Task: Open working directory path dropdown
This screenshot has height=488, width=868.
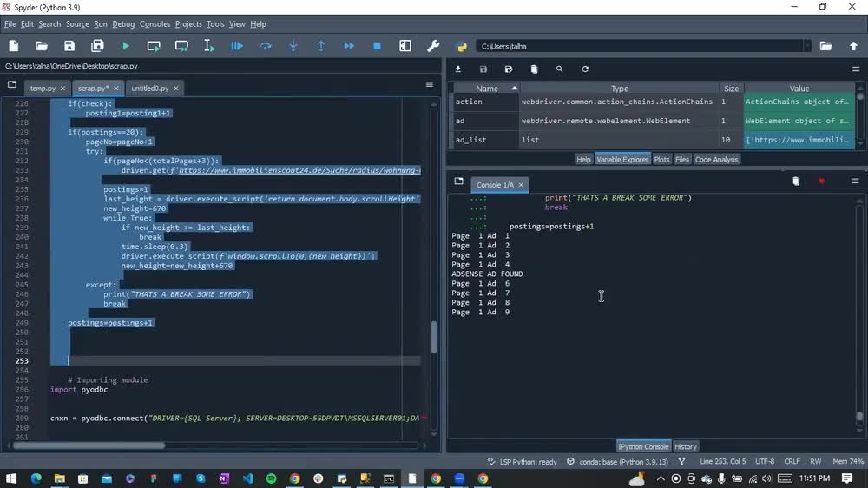Action: (807, 47)
